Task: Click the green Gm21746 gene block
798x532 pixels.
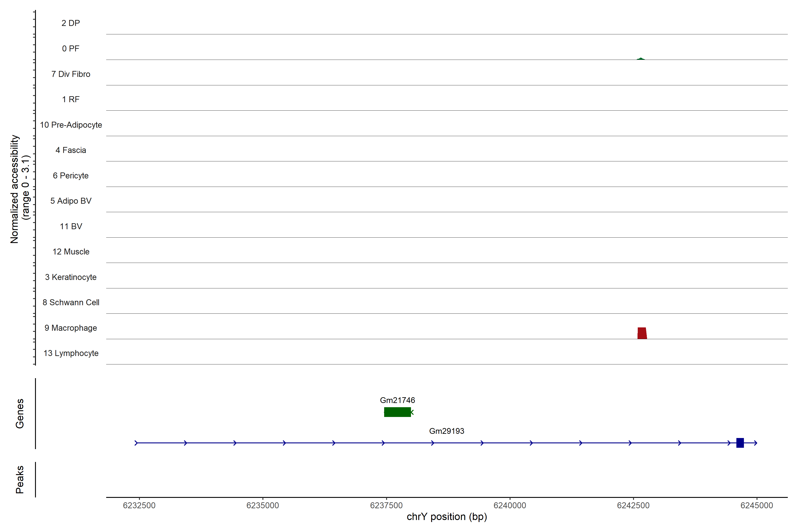Action: tap(397, 412)
